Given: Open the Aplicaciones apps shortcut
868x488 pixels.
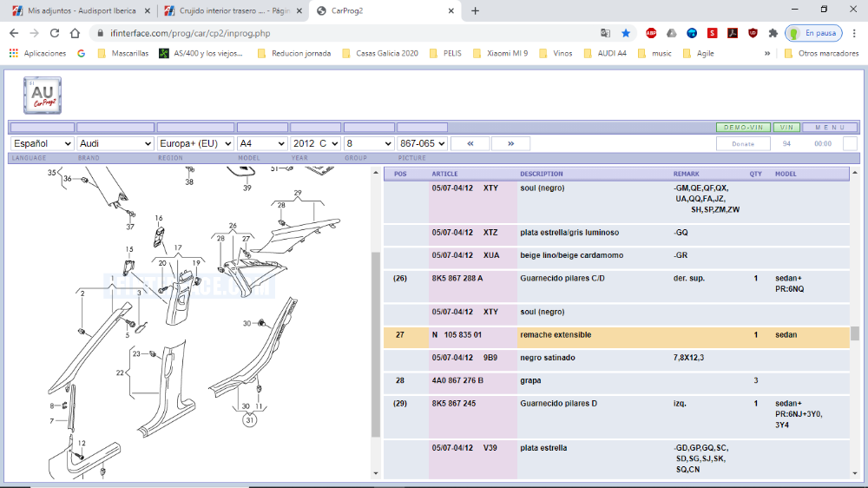Looking at the screenshot, I should pos(37,53).
